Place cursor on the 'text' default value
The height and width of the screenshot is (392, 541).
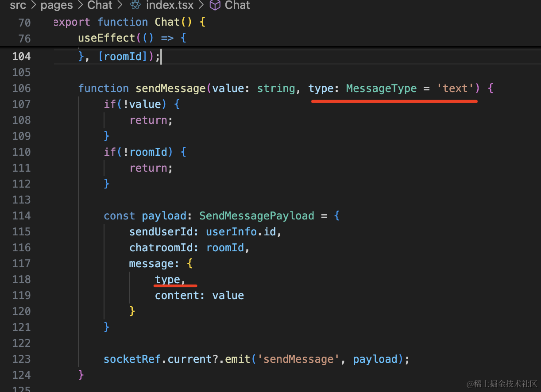pos(455,88)
